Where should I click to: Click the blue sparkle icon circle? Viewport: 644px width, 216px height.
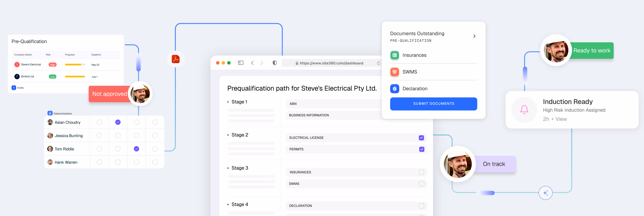click(x=545, y=193)
